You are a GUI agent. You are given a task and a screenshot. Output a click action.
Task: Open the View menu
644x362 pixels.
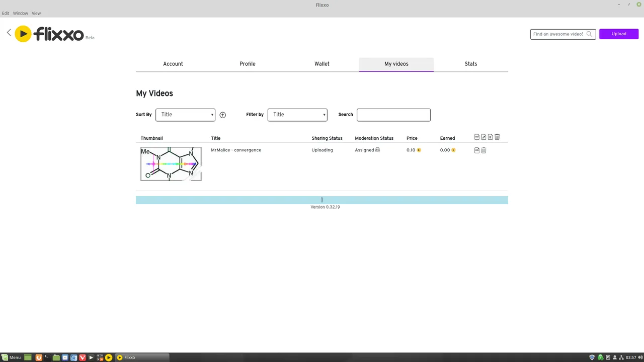[x=36, y=13]
